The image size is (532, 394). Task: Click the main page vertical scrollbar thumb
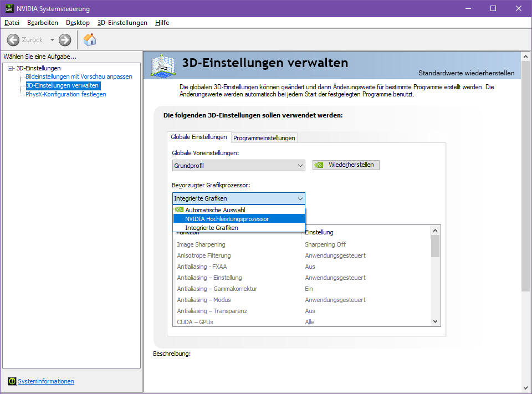(x=525, y=176)
